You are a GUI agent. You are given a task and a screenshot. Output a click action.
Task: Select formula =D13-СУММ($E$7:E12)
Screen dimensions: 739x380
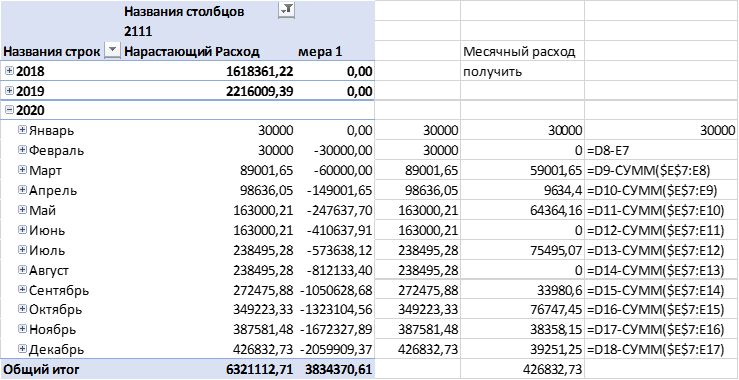656,251
